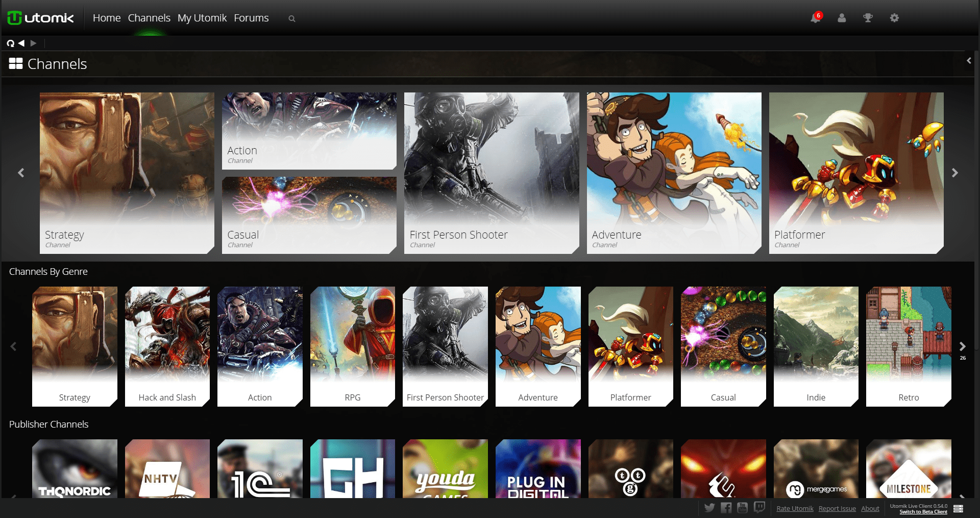The width and height of the screenshot is (980, 518).
Task: Open the 1C publisher channel
Action: pyautogui.click(x=260, y=468)
